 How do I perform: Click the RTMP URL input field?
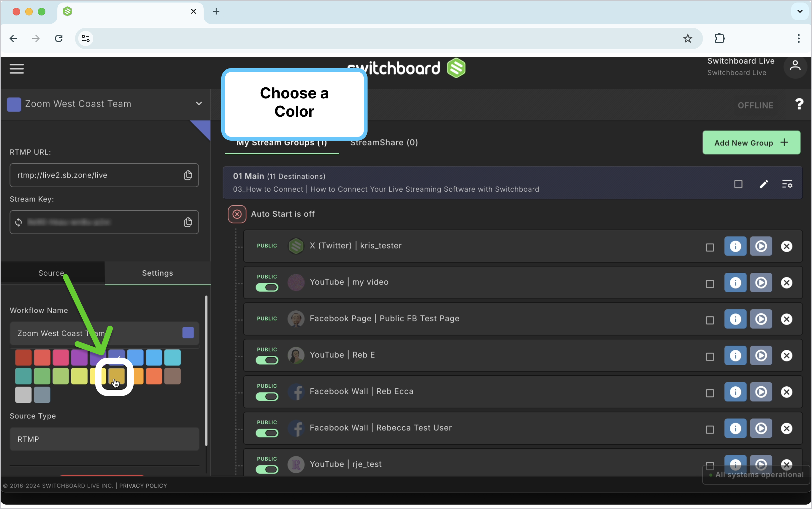(104, 175)
